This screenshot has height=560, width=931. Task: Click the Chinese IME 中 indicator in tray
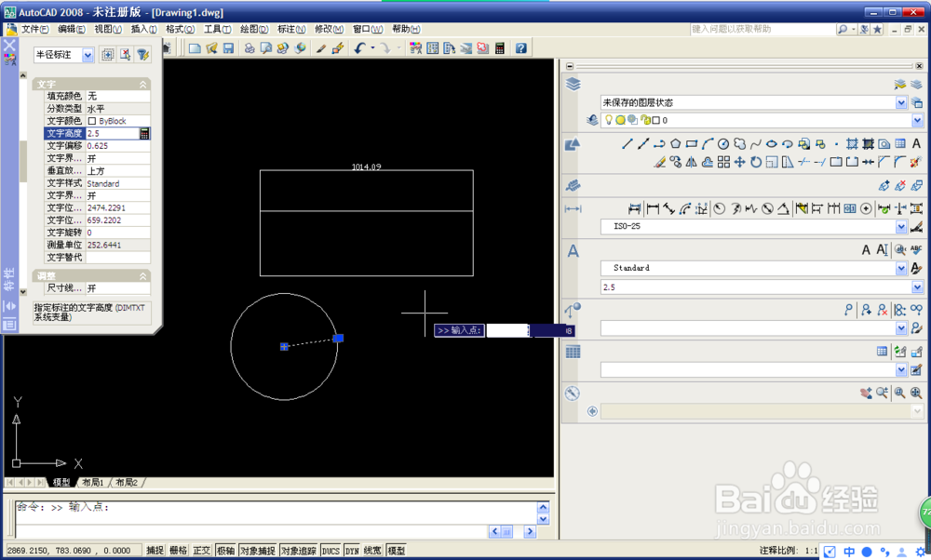point(849,552)
